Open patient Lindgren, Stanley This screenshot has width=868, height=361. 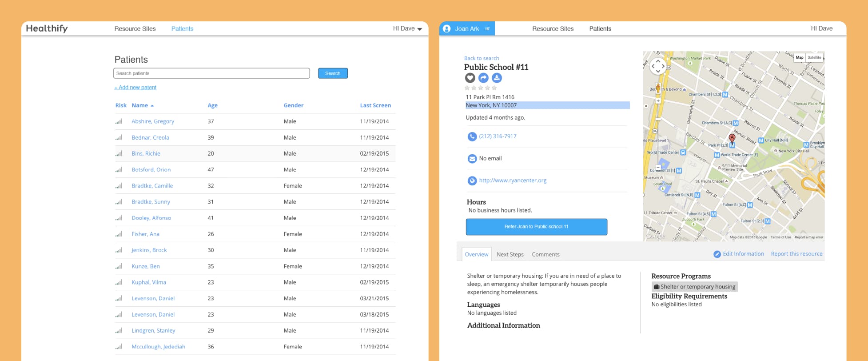tap(153, 331)
